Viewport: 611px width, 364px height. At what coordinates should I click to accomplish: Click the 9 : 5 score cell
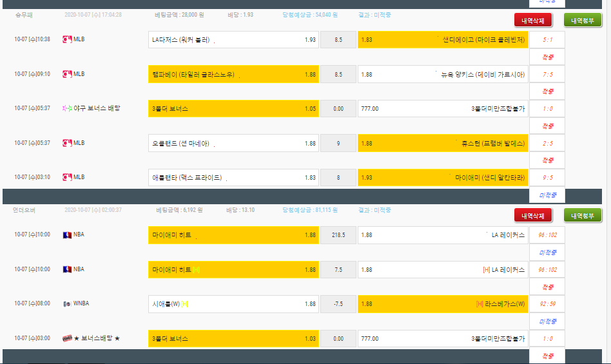[x=547, y=177]
